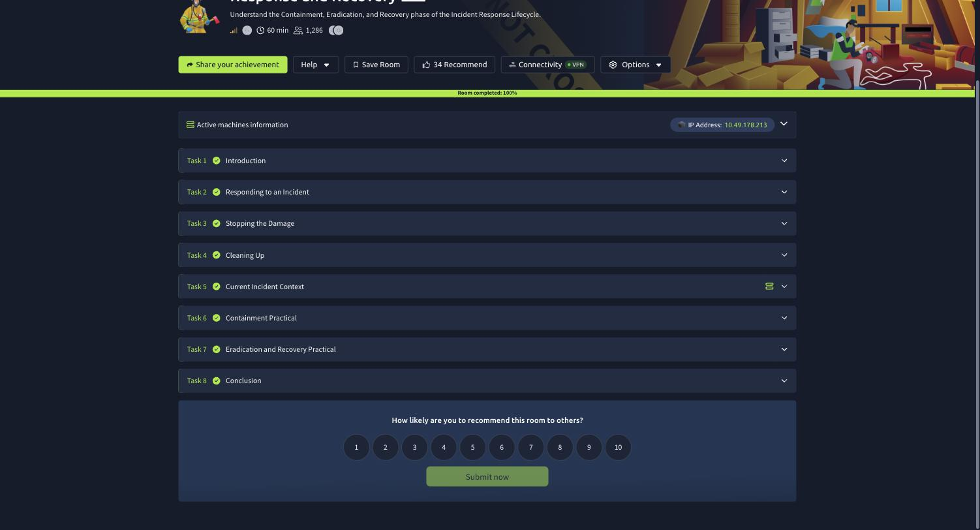Click the thumbs-up icon in Recommend
980x530 pixels.
click(x=426, y=65)
